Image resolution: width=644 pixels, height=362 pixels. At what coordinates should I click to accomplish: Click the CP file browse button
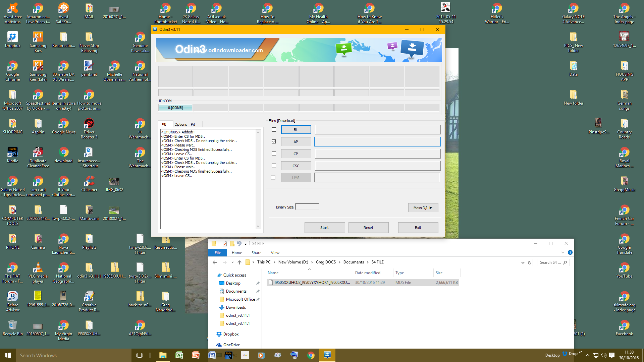(295, 154)
